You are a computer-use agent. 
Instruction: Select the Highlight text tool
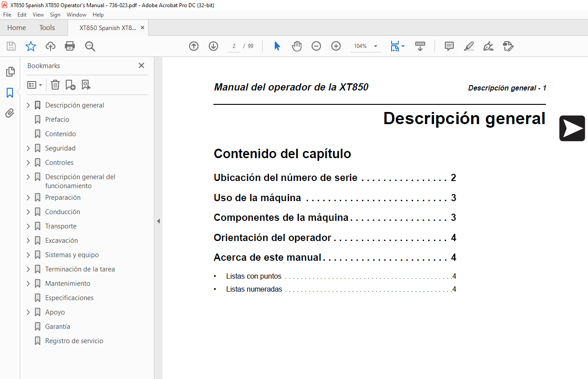[x=469, y=46]
